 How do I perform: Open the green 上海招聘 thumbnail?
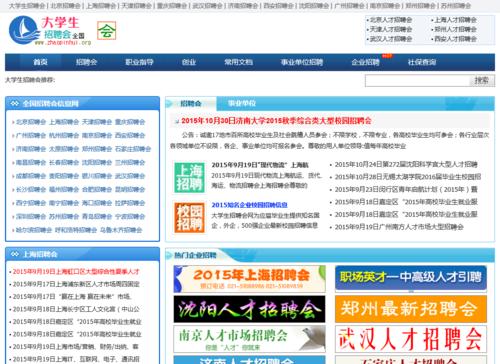[x=189, y=178]
